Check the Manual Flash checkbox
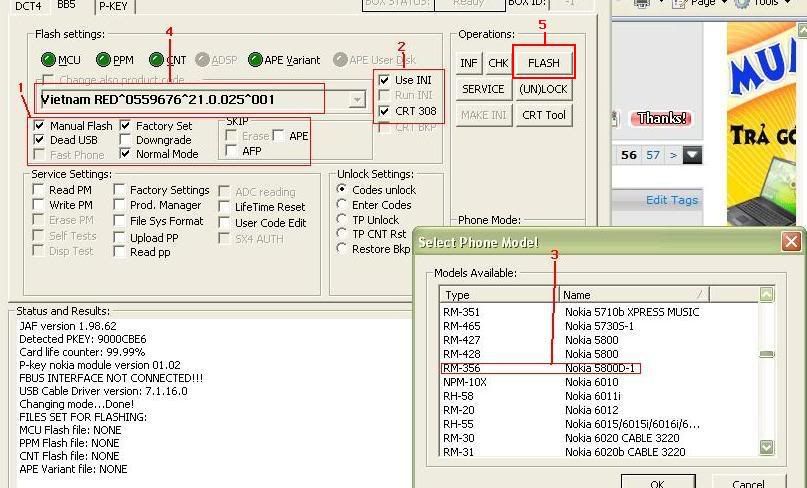807x488 pixels. tap(39, 126)
